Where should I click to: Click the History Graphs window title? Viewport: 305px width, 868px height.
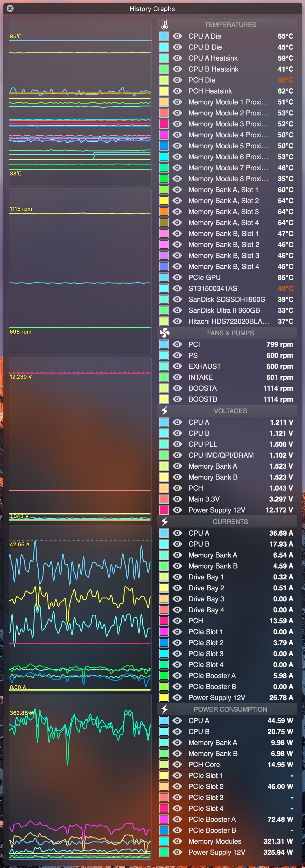pos(152,9)
